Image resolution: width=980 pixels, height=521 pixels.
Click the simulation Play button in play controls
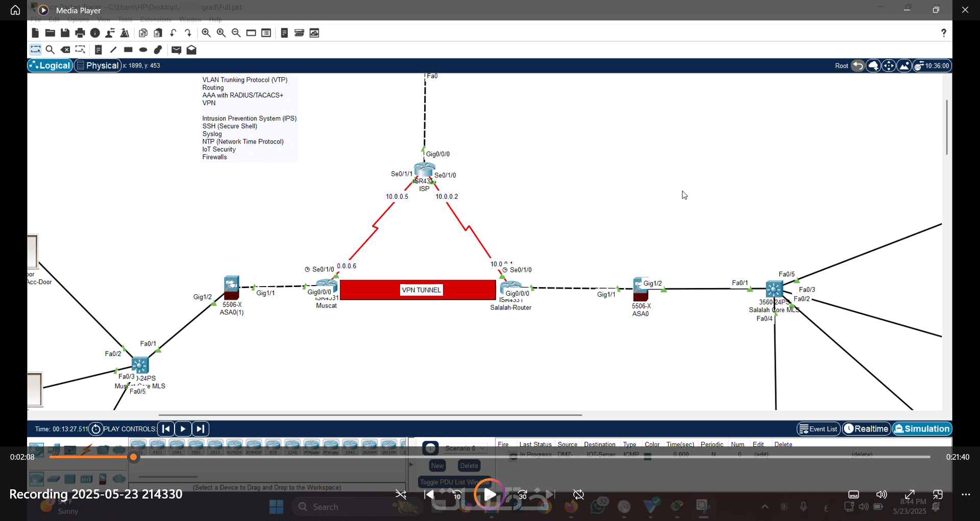(x=183, y=429)
